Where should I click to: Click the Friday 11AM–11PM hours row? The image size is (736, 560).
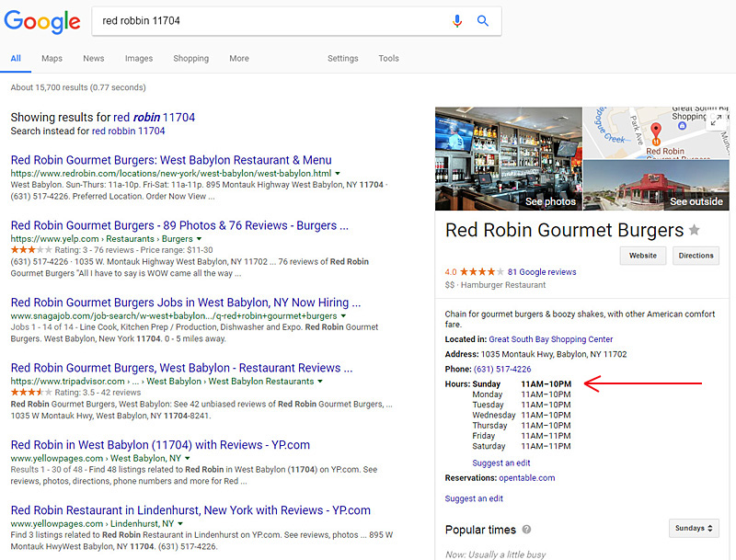(x=522, y=436)
